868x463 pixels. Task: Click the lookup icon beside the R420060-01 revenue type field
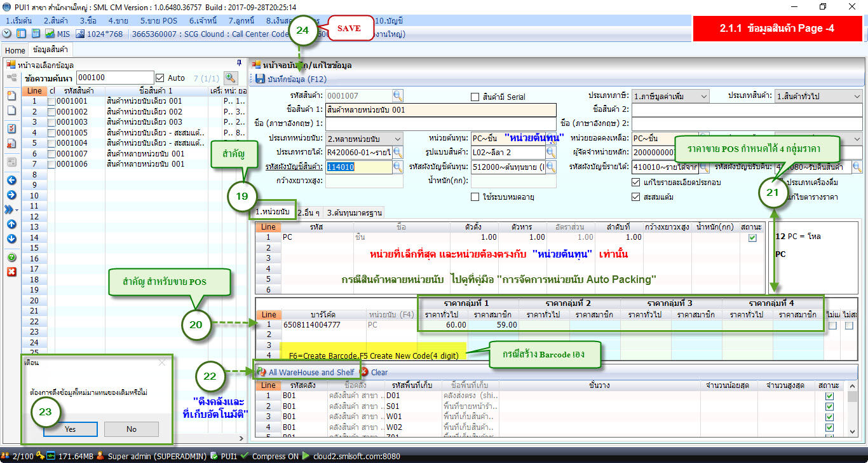pyautogui.click(x=398, y=152)
